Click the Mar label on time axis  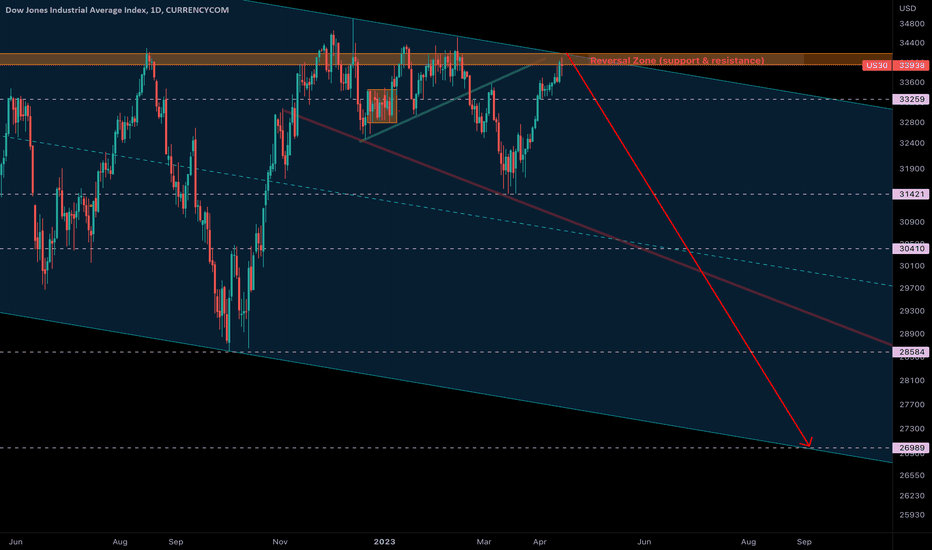(x=484, y=542)
